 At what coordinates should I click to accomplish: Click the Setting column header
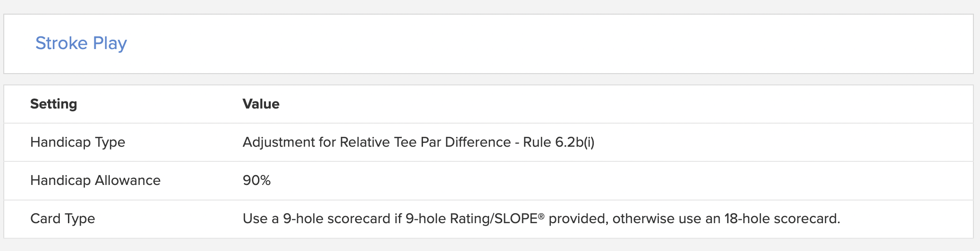(54, 104)
